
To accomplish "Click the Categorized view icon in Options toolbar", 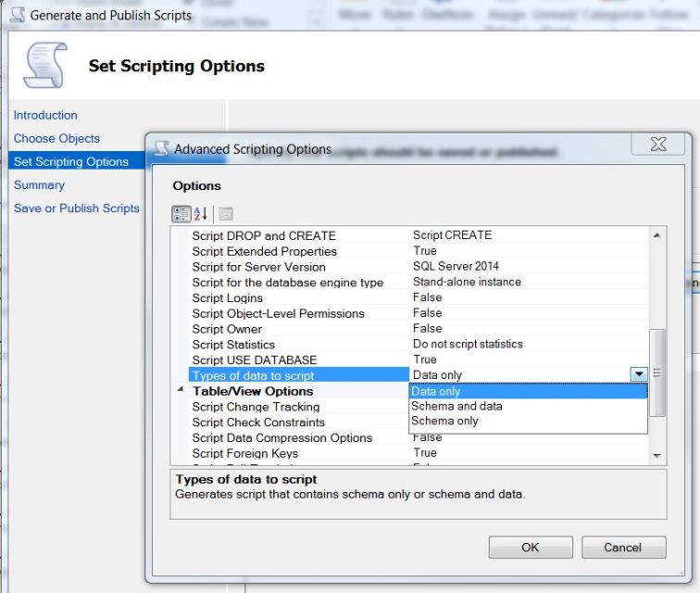I will click(181, 214).
